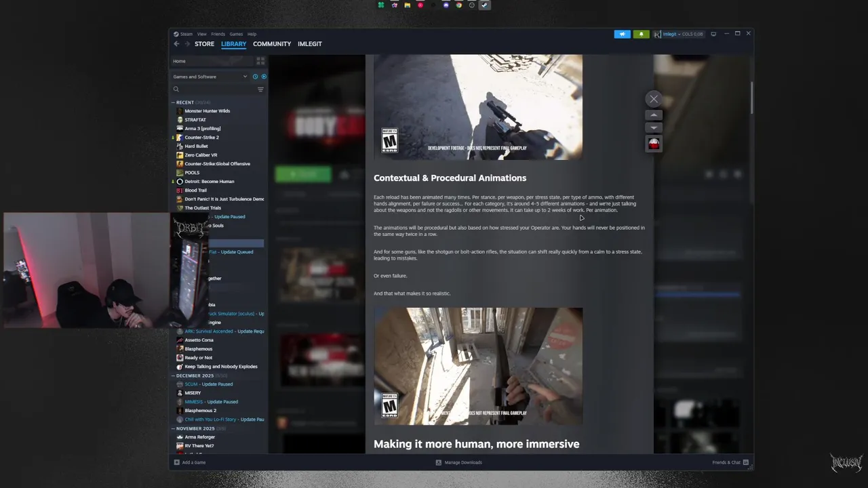Click the Add a Game plus icon

(177, 462)
